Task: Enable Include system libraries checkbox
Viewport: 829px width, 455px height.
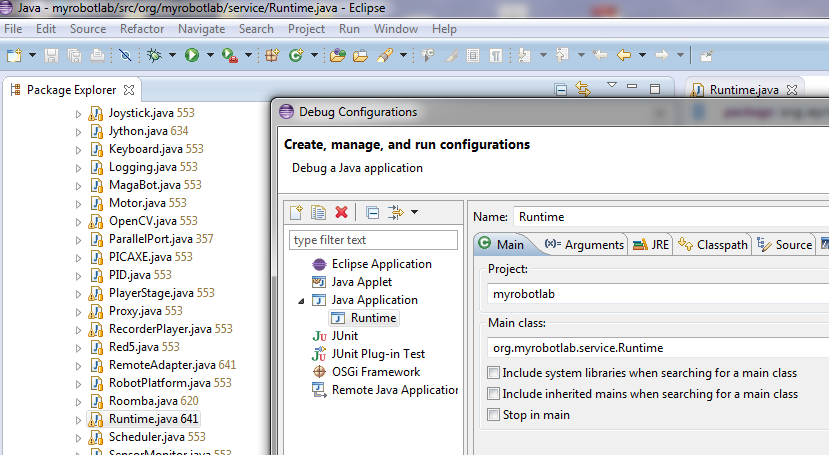Action: (x=493, y=373)
